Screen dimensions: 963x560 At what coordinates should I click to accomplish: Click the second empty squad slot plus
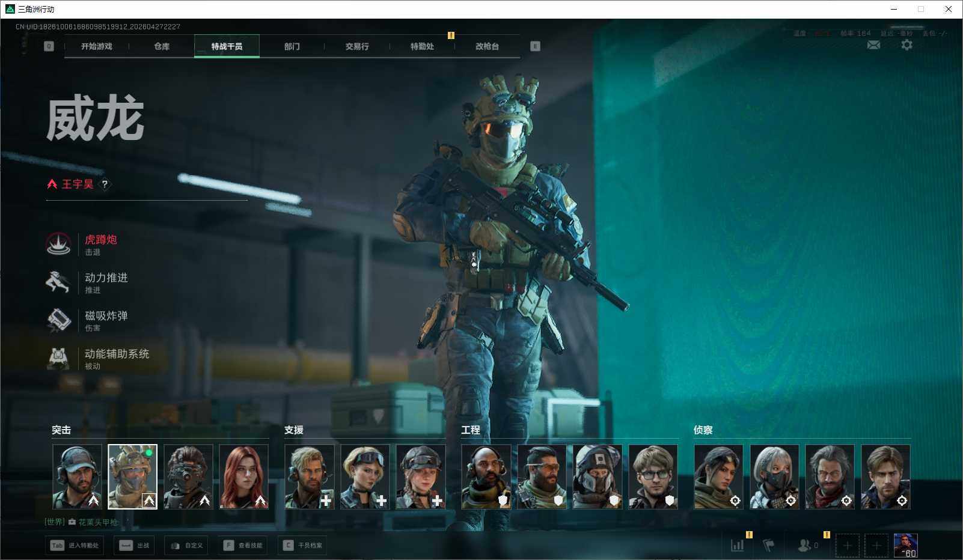tap(876, 546)
